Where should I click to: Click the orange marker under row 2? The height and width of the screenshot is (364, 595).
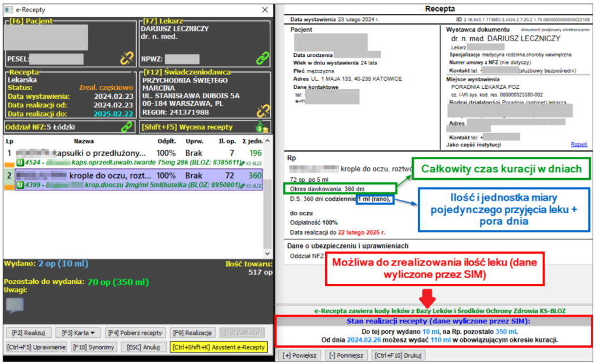tap(9, 188)
